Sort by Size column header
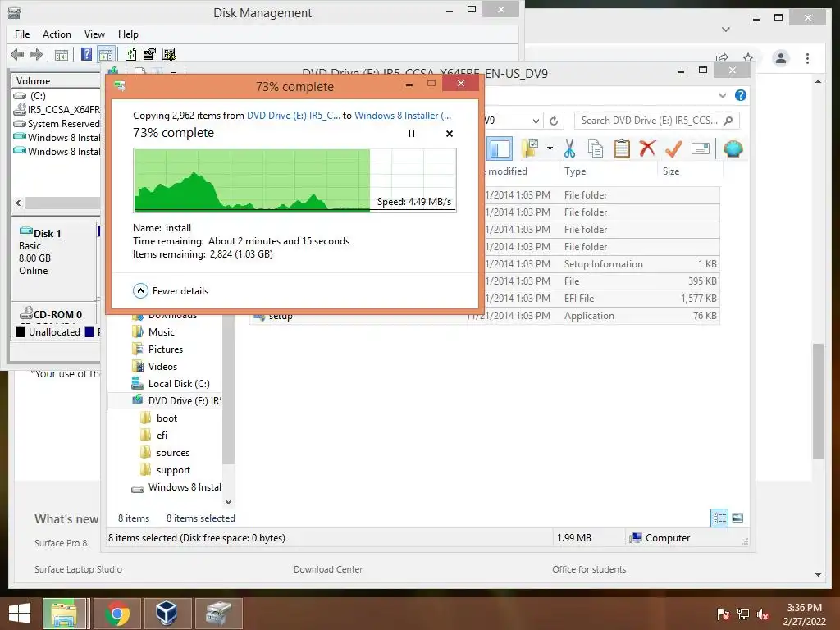The image size is (840, 630). click(x=671, y=171)
